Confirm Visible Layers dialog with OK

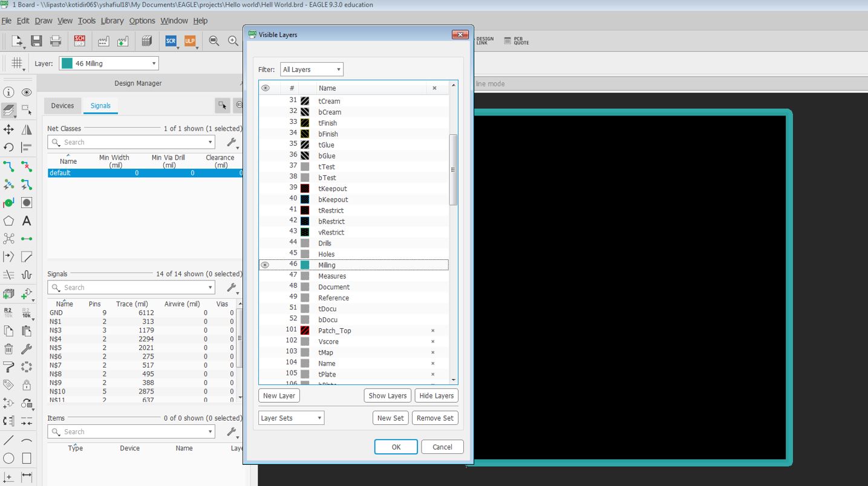[x=396, y=447]
